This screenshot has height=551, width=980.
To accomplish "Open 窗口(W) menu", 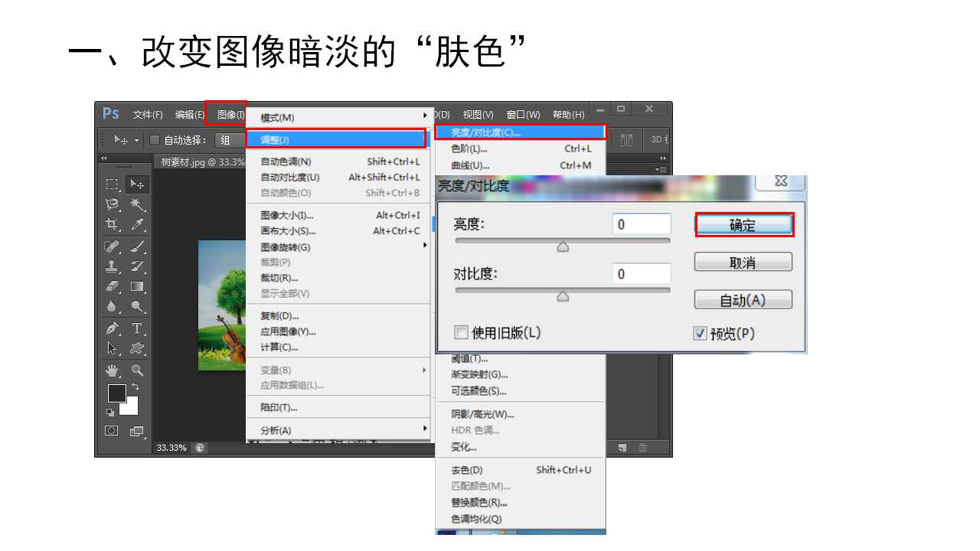I will click(x=523, y=115).
